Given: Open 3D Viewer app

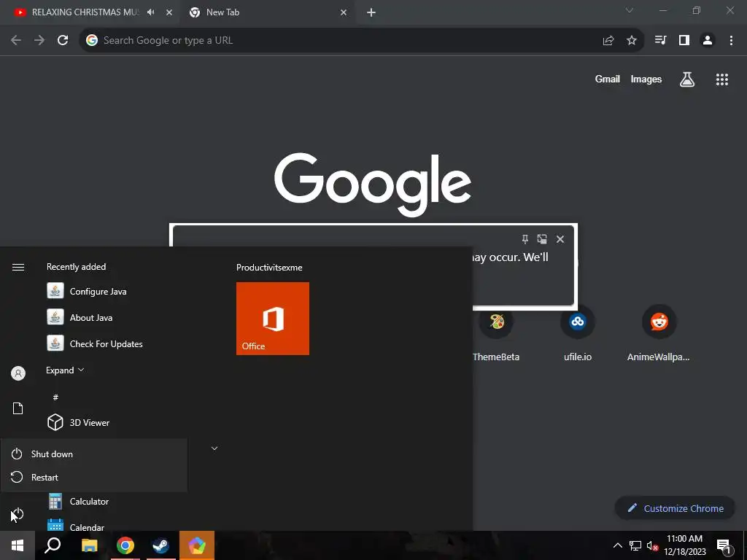Looking at the screenshot, I should point(89,422).
